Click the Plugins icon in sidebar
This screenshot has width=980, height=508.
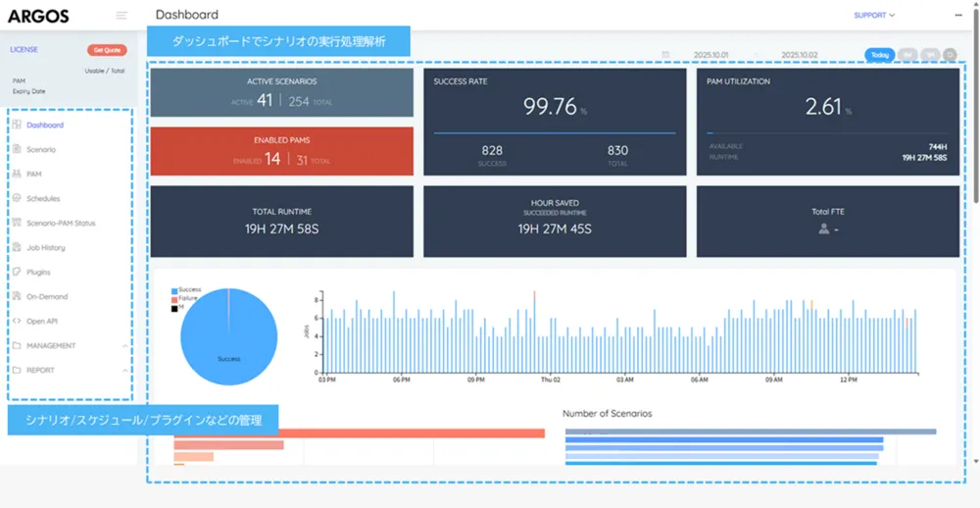pyautogui.click(x=17, y=273)
